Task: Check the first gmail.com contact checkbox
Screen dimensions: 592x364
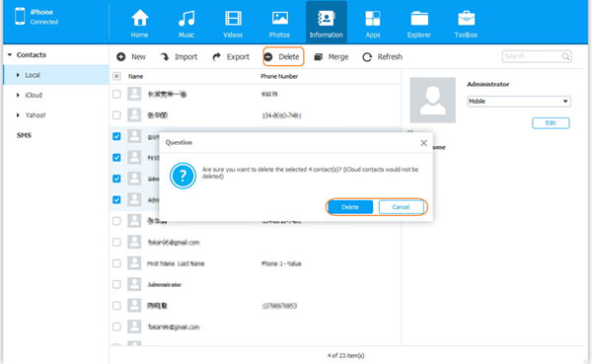Action: tap(116, 242)
